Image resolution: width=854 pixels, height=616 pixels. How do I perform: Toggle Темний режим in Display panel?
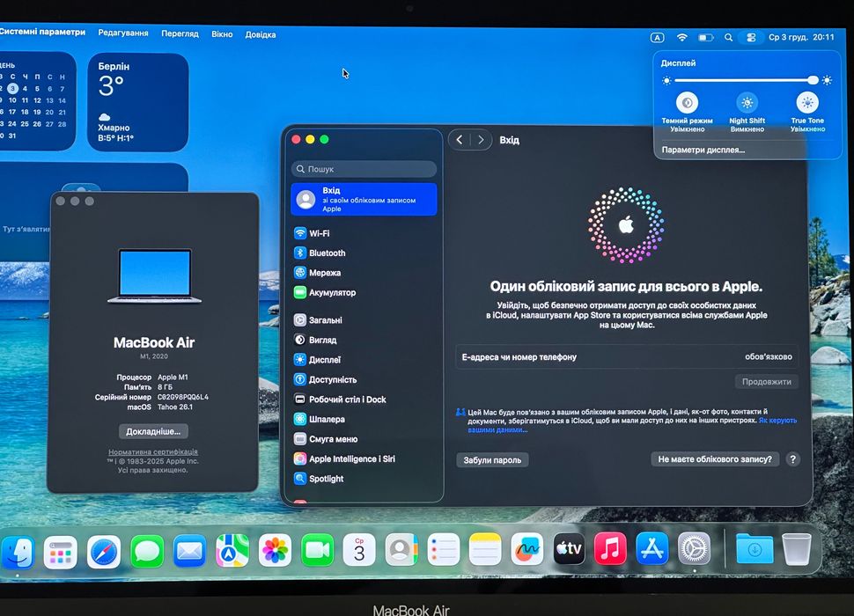(x=688, y=103)
